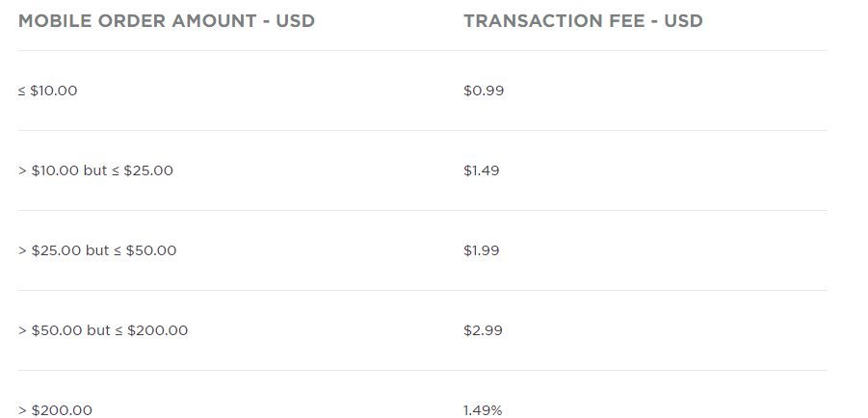868x418 pixels.
Task: Click the > $10.00 lower bound text
Action: (44, 170)
